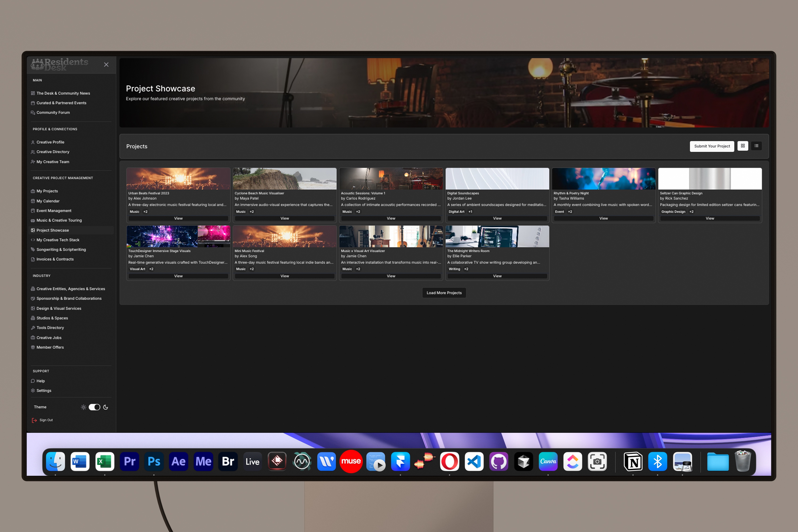Switch to list view layout

click(x=756, y=146)
